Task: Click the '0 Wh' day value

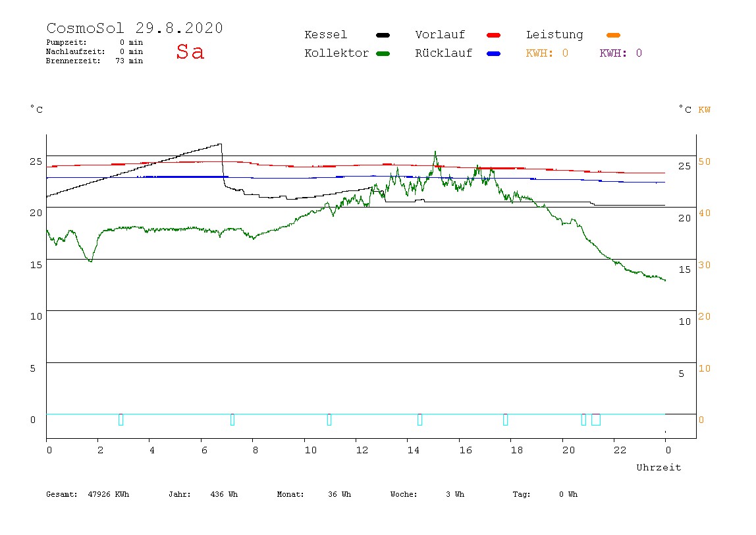Action: point(568,494)
